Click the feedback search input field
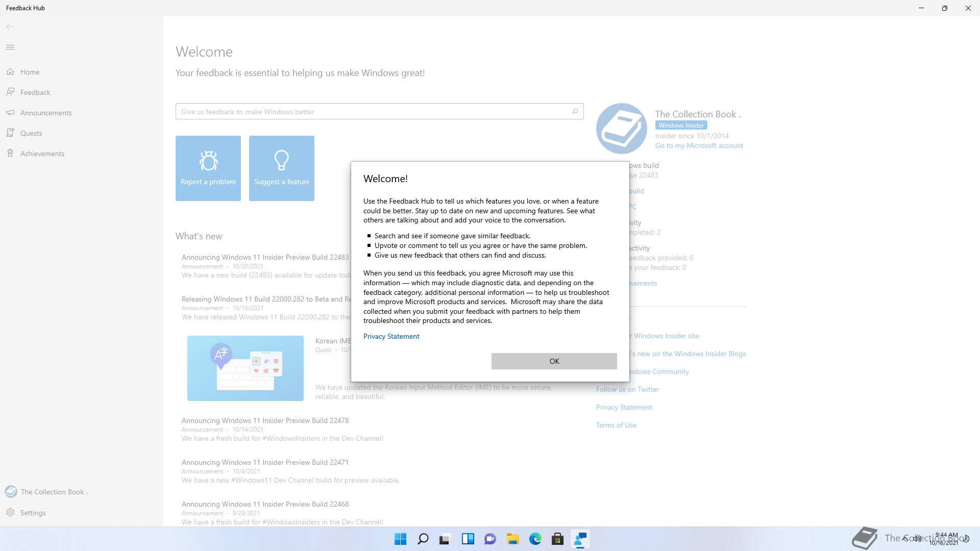The width and height of the screenshot is (980, 551). [x=379, y=111]
